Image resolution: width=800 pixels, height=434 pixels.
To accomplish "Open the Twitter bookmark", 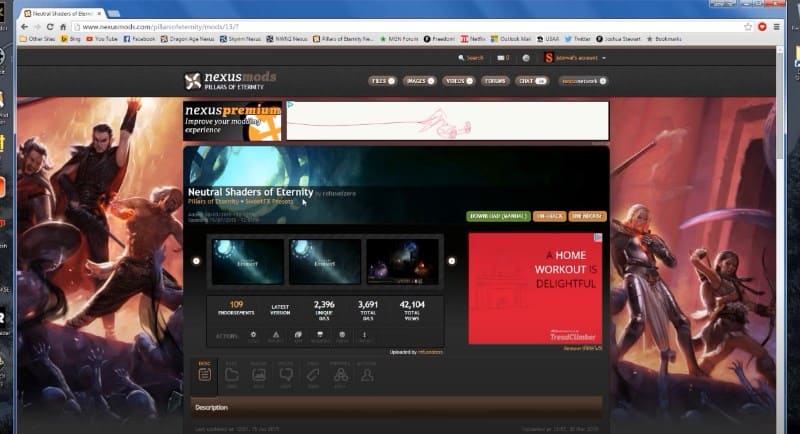I will click(578, 39).
